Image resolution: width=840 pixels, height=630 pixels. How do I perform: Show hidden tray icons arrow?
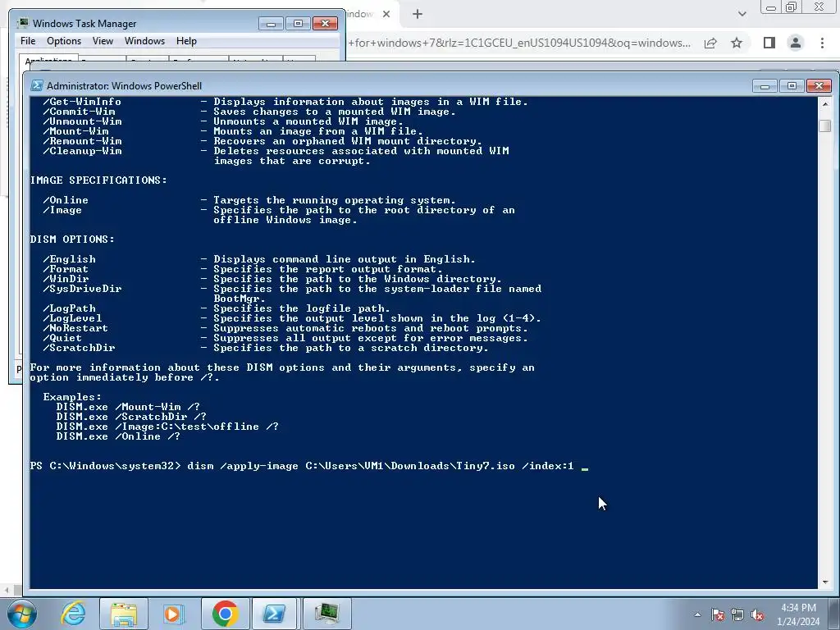click(697, 614)
